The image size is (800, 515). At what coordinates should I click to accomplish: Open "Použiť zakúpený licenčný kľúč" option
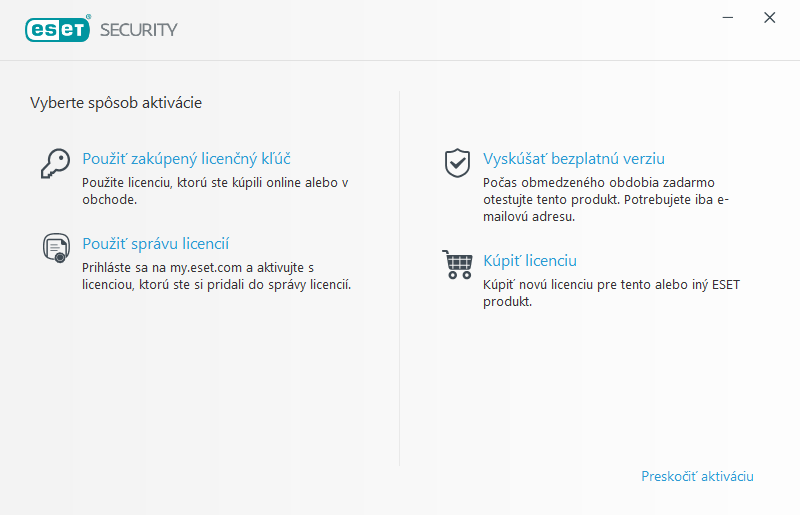point(186,159)
